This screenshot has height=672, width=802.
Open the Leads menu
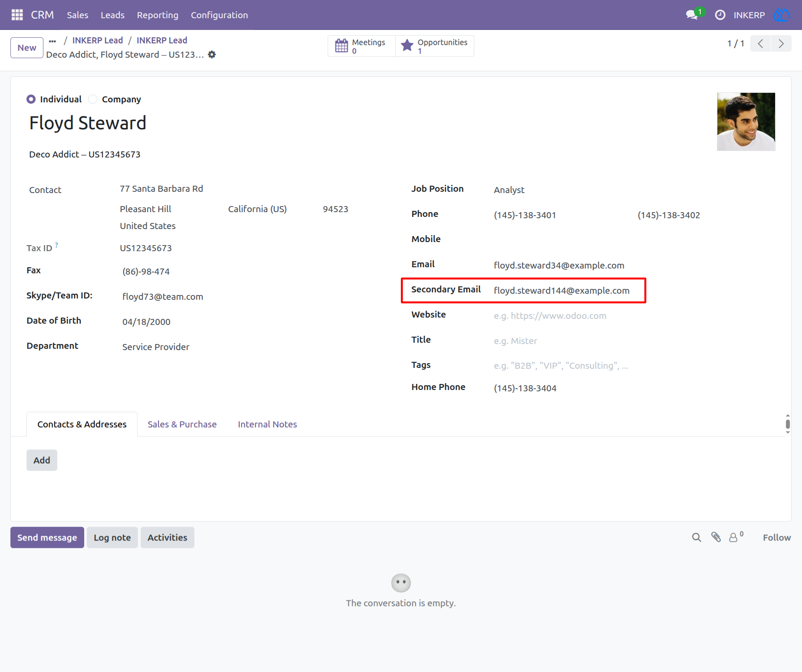[x=112, y=15]
